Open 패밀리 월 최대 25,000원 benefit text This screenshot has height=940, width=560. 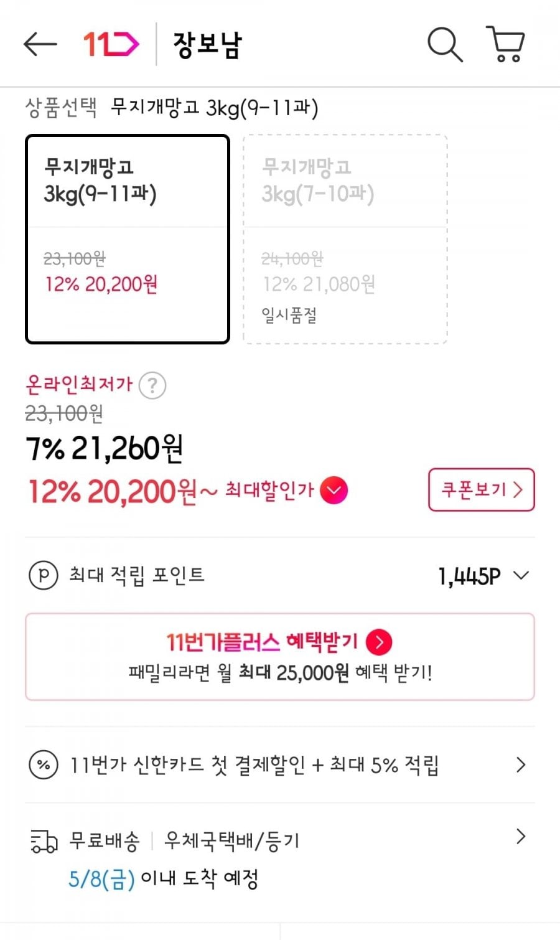coord(280,673)
